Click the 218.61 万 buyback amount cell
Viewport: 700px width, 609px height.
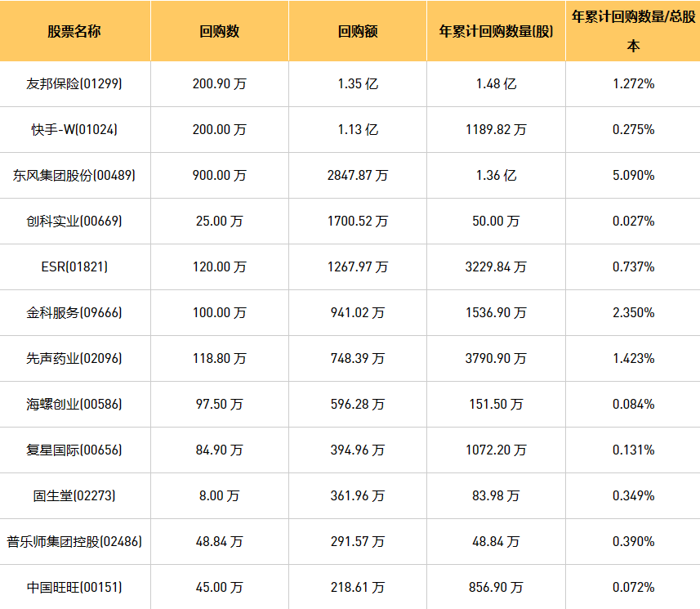coord(358,588)
